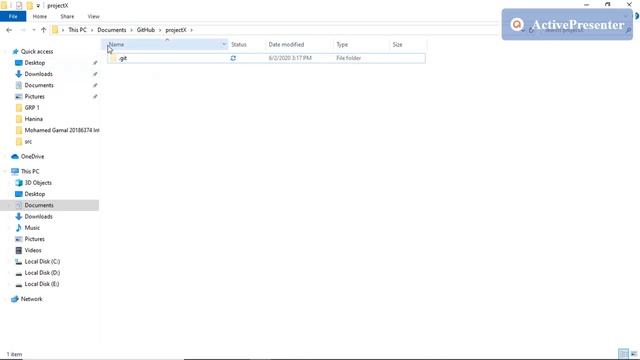Viewport: 640px width, 360px height.
Task: Select GitHub in address bar path
Action: pyautogui.click(x=146, y=30)
